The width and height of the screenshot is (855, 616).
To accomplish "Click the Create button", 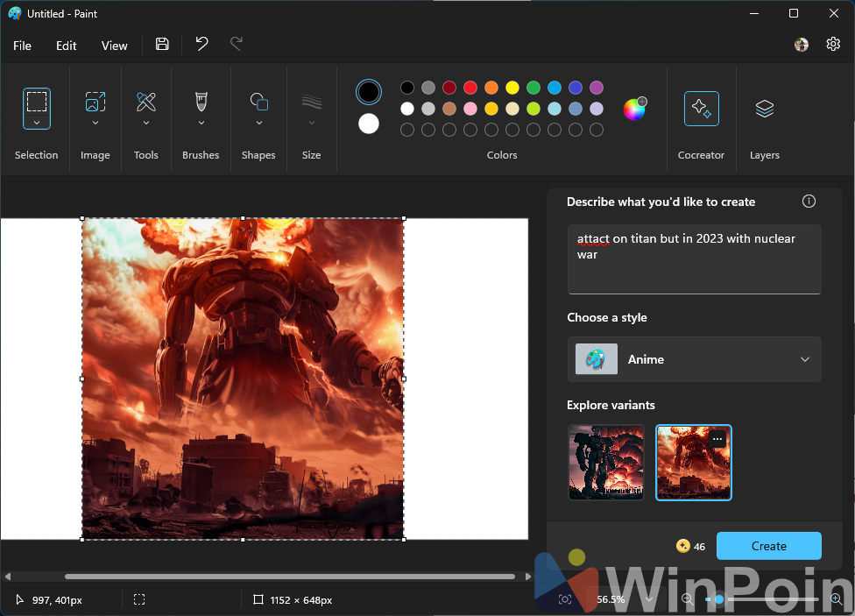I will click(768, 546).
